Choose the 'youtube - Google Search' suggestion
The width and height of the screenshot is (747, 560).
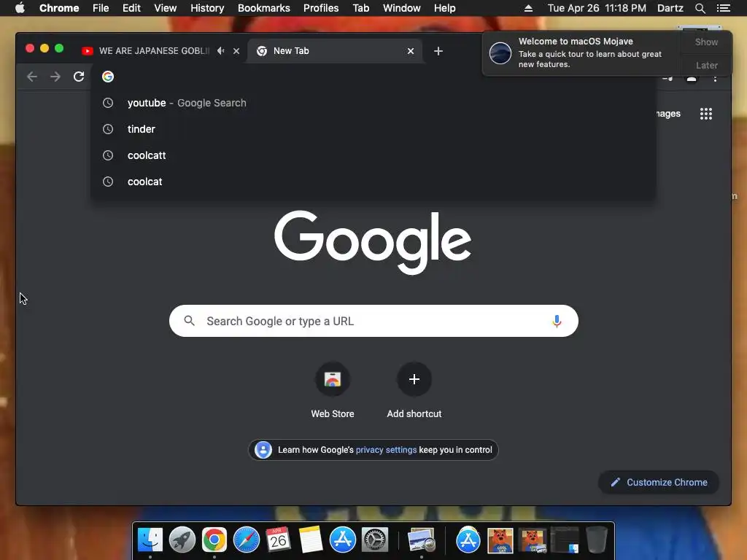tap(373, 103)
